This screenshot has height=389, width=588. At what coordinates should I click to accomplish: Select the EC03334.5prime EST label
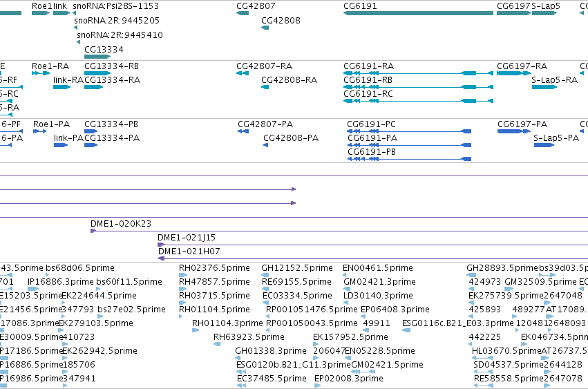pos(297,296)
